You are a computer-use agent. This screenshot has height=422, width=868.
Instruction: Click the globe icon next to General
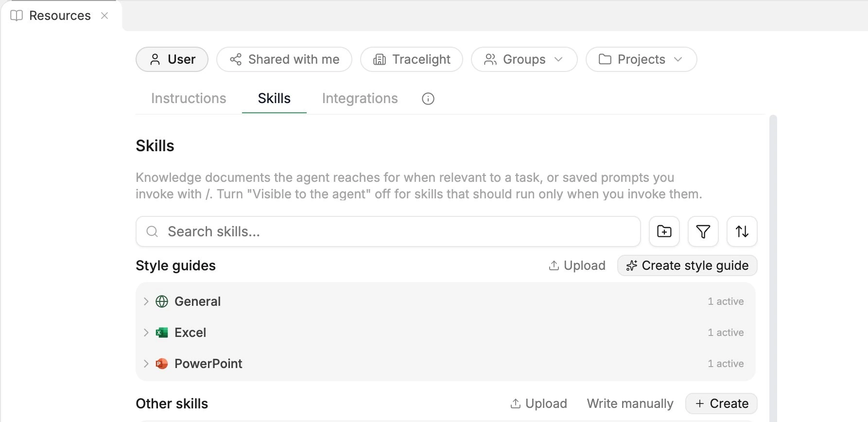tap(162, 301)
